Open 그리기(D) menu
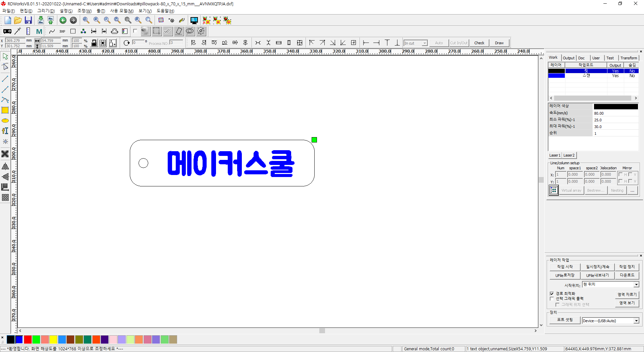 (x=46, y=11)
